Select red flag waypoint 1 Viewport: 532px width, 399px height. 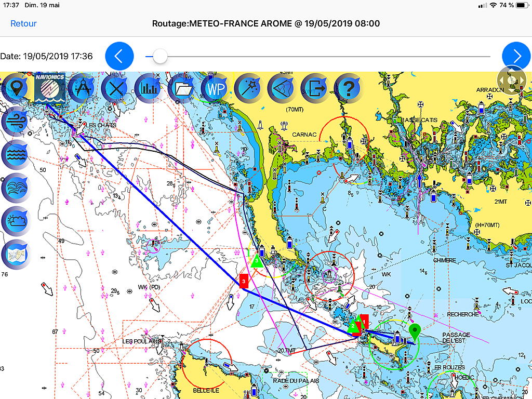pyautogui.click(x=364, y=321)
